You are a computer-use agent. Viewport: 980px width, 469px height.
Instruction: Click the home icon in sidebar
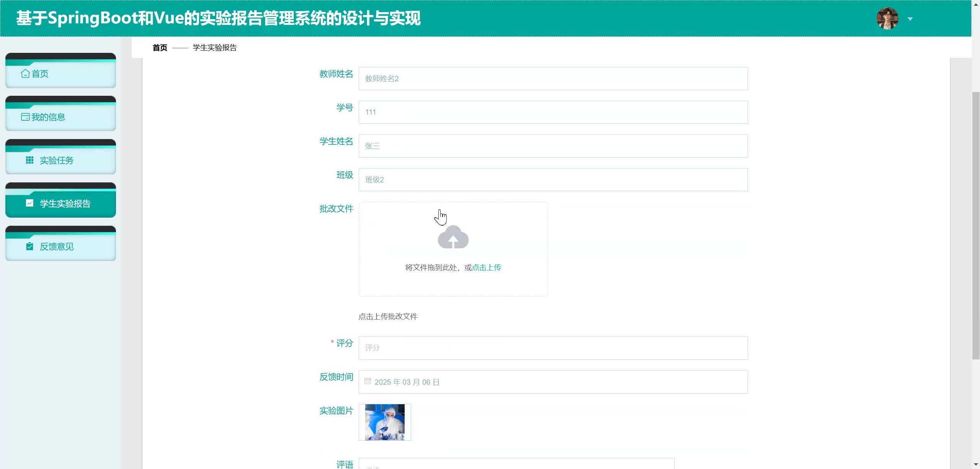click(25, 74)
